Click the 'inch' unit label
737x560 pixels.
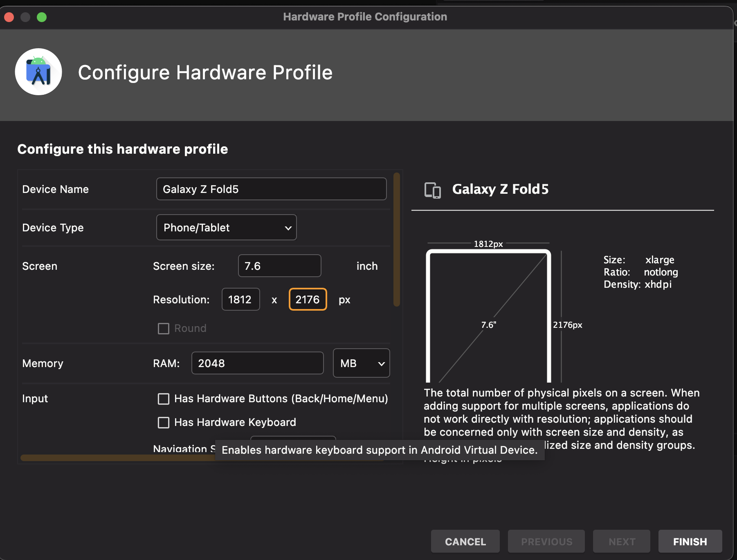click(x=367, y=266)
